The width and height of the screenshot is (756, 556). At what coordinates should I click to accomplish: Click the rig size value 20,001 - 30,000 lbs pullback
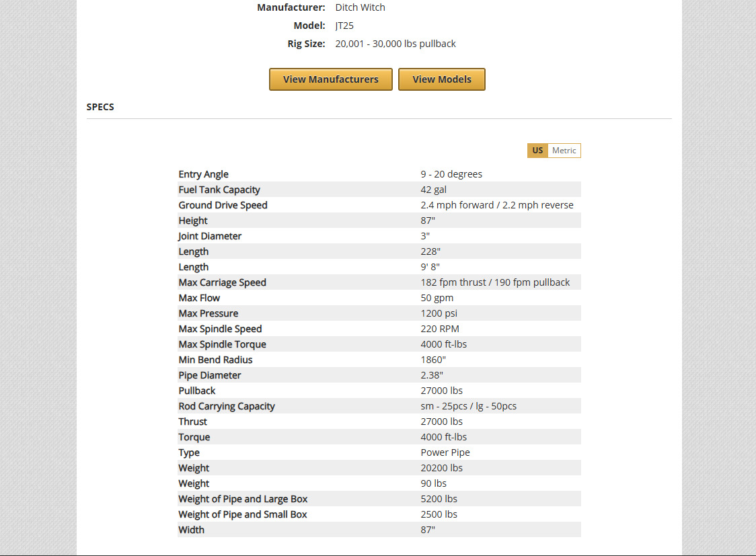(395, 44)
